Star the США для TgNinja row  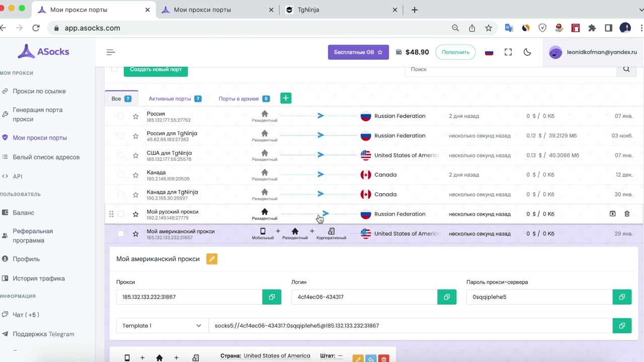pos(135,155)
